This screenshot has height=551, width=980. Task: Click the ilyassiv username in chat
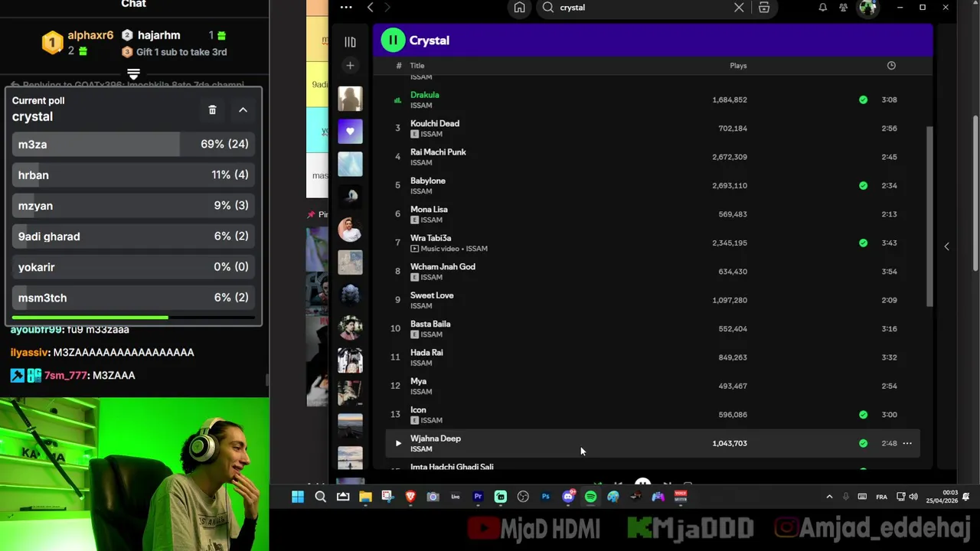[30, 353]
